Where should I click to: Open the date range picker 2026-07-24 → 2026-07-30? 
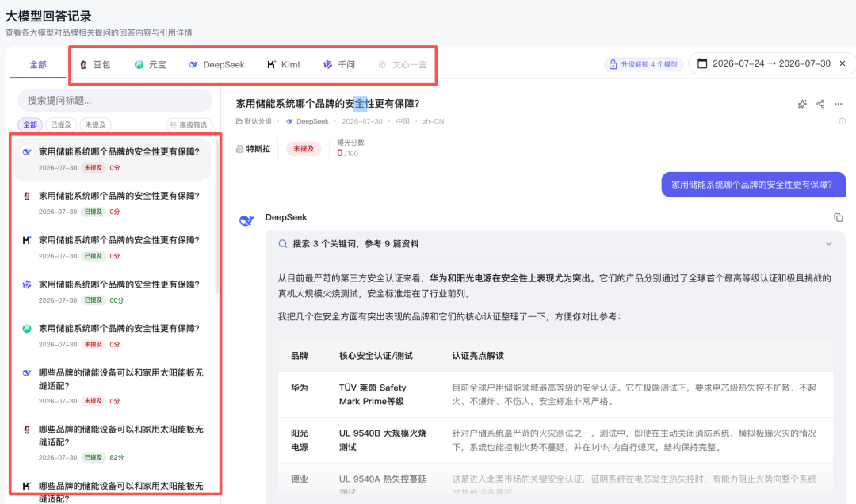[764, 63]
